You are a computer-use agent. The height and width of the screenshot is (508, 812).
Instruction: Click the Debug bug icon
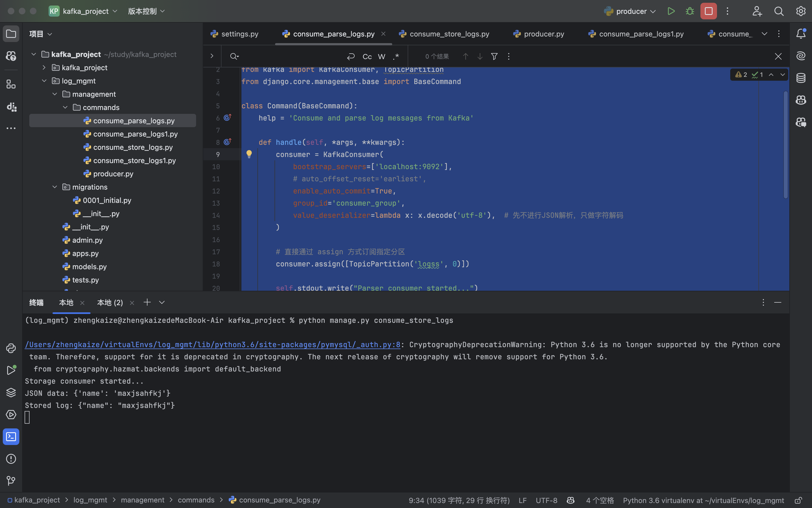tap(690, 11)
